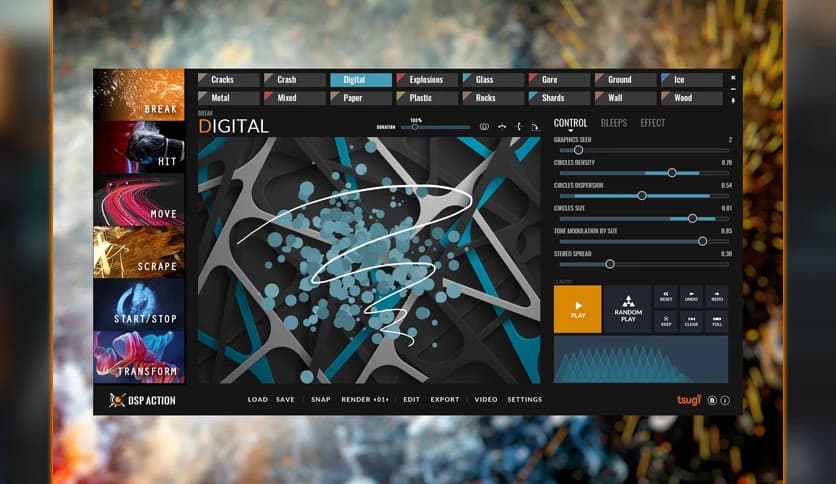Click the CLEAR icon button

pos(692,321)
